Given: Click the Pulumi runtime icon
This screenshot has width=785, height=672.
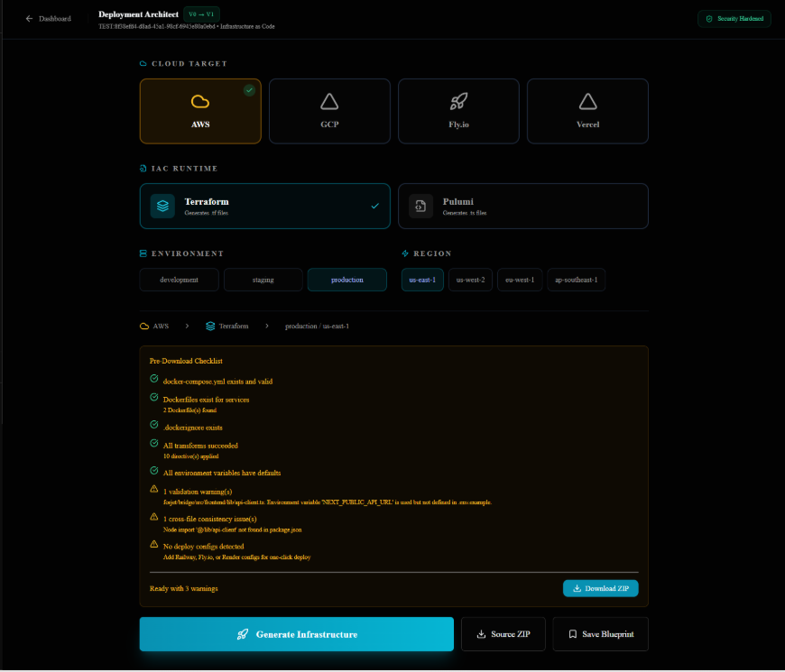Looking at the screenshot, I should [420, 206].
